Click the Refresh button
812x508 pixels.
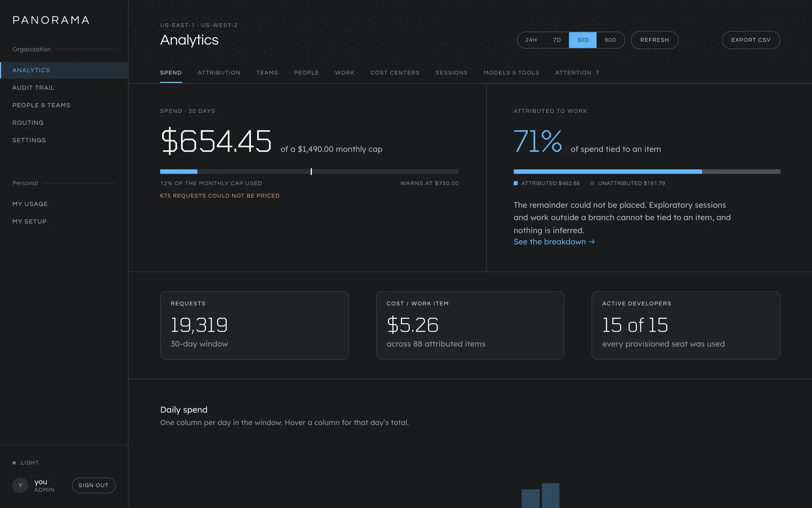(x=654, y=40)
